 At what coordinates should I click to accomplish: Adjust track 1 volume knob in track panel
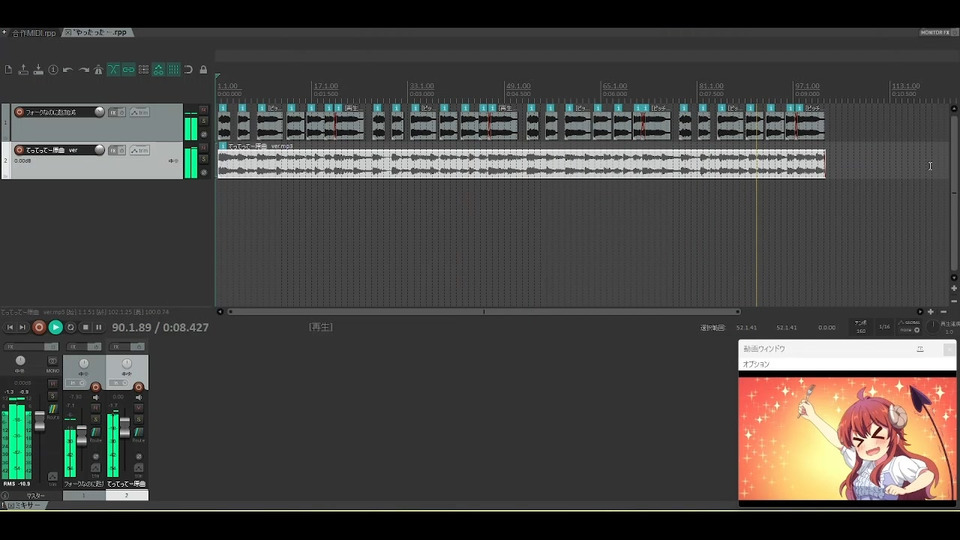click(x=99, y=111)
